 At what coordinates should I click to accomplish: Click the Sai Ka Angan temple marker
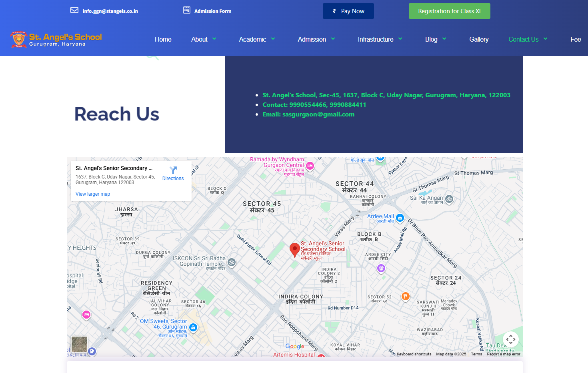(x=449, y=199)
